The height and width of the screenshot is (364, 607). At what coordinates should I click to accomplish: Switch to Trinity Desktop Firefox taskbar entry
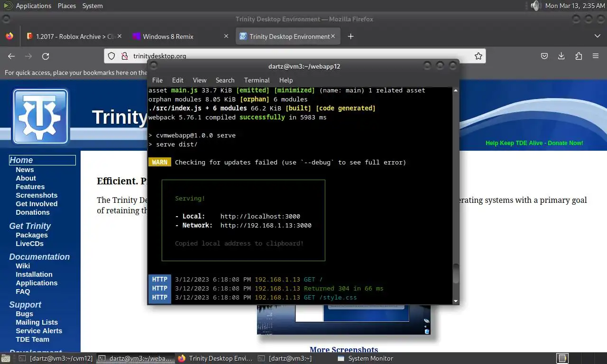click(x=216, y=358)
